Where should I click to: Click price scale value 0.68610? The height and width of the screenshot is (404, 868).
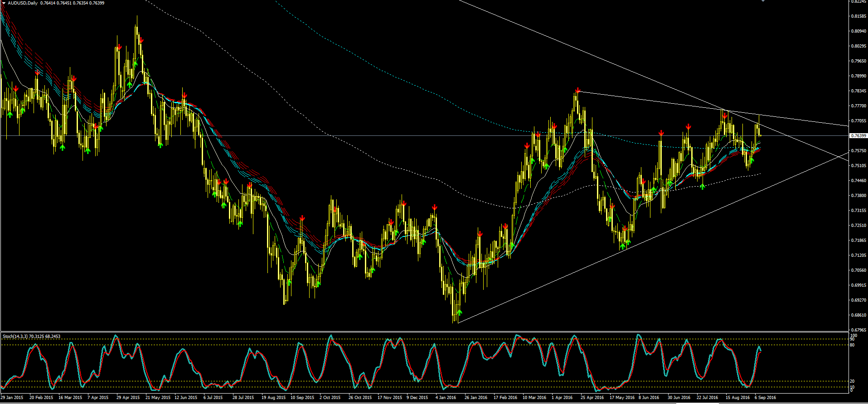click(x=858, y=315)
